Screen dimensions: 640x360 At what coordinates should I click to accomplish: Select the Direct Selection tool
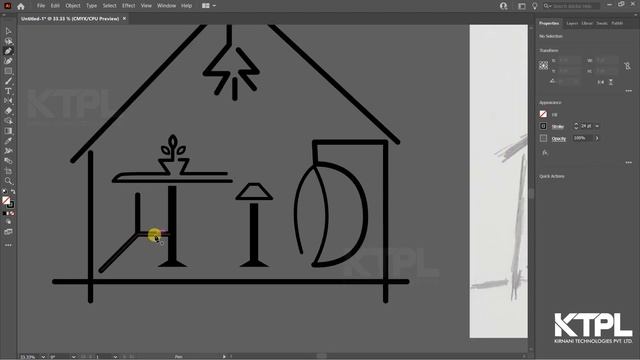[8, 41]
